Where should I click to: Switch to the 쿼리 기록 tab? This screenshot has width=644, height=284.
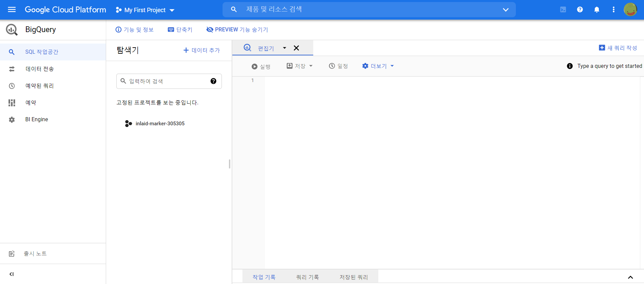[308, 277]
